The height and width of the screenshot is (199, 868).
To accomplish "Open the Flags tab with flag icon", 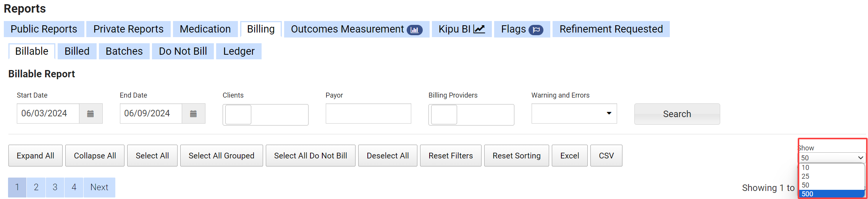I will [522, 29].
